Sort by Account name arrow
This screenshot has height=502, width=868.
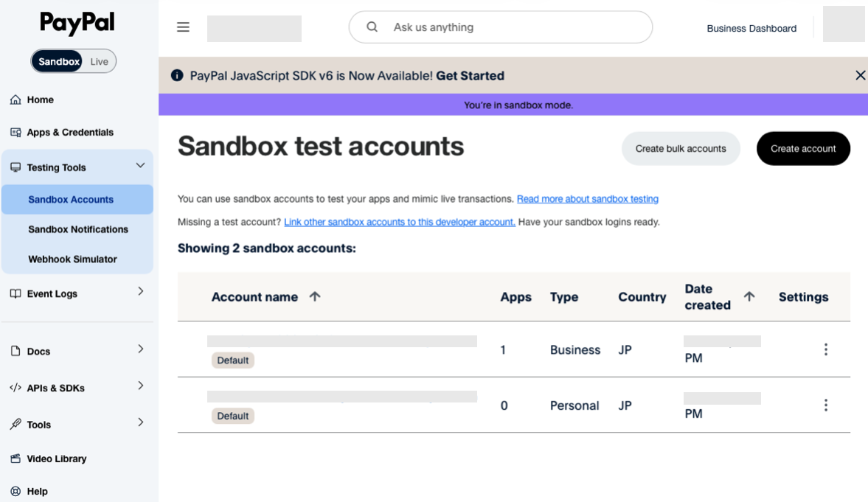314,296
